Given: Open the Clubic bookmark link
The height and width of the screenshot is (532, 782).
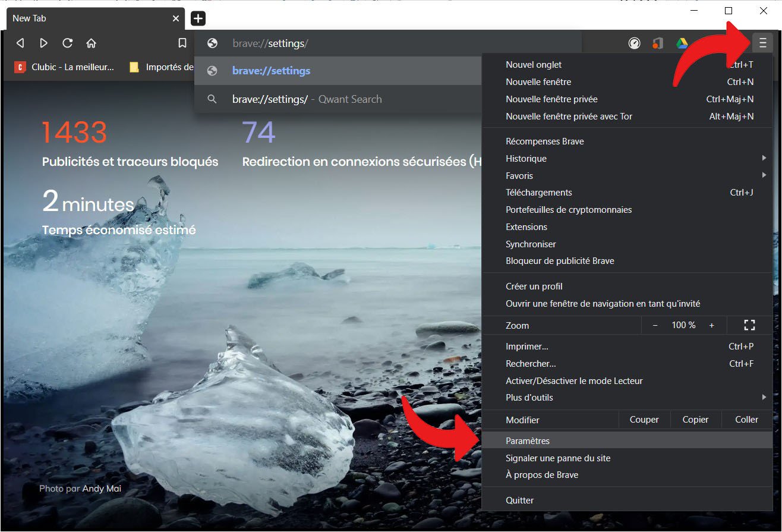Looking at the screenshot, I should pyautogui.click(x=64, y=67).
